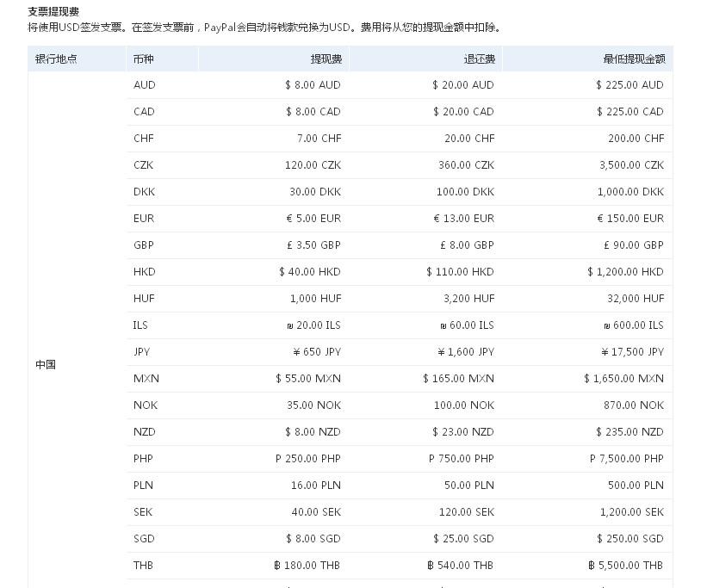The image size is (707, 588).
Task: Click the CAD currency cell
Action: 144,111
